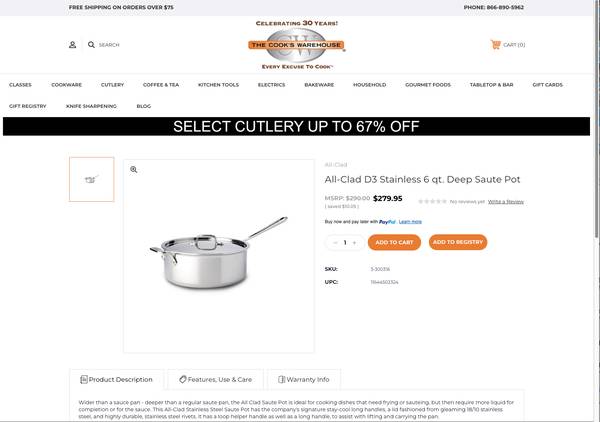Open the Cutlery menu

coord(112,85)
